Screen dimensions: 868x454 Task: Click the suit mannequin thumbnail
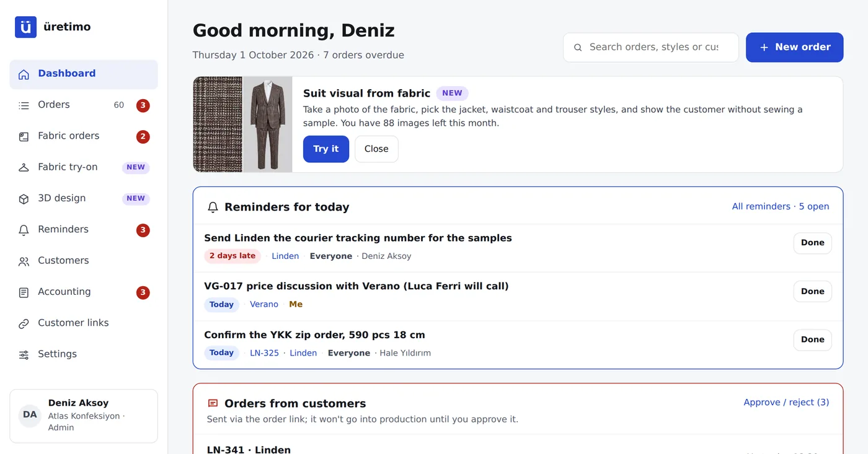[x=267, y=124]
